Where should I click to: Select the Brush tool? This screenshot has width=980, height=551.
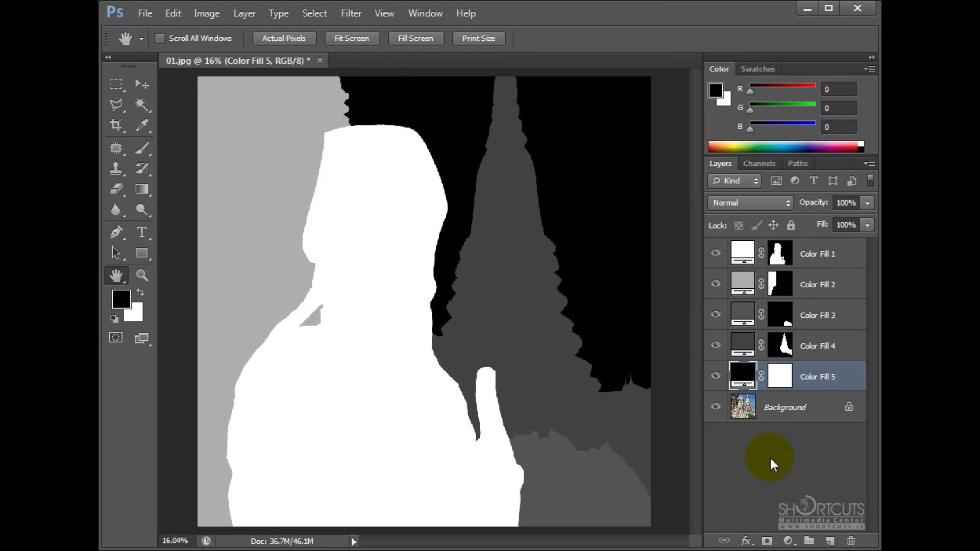142,148
